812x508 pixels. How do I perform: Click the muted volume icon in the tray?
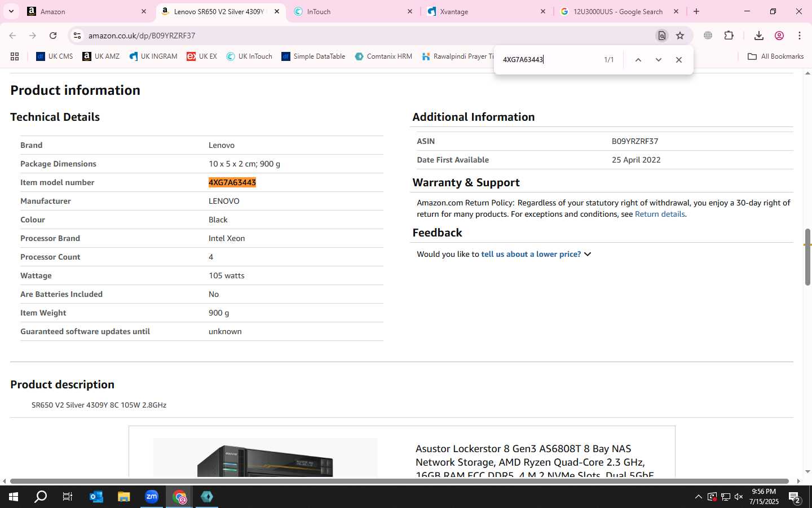click(739, 497)
